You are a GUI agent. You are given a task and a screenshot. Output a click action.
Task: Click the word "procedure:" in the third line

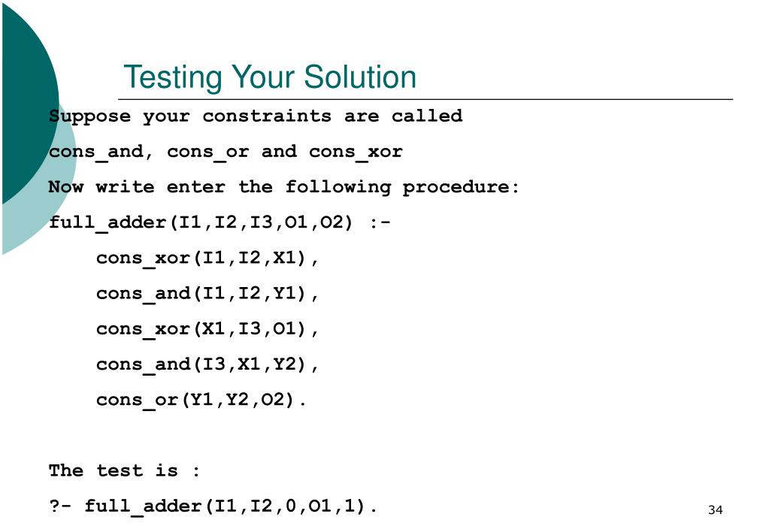[461, 188]
